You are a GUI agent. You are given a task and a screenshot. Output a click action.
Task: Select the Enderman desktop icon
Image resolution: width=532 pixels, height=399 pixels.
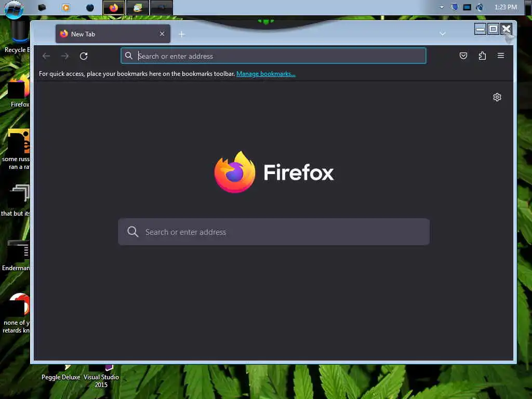pos(16,256)
